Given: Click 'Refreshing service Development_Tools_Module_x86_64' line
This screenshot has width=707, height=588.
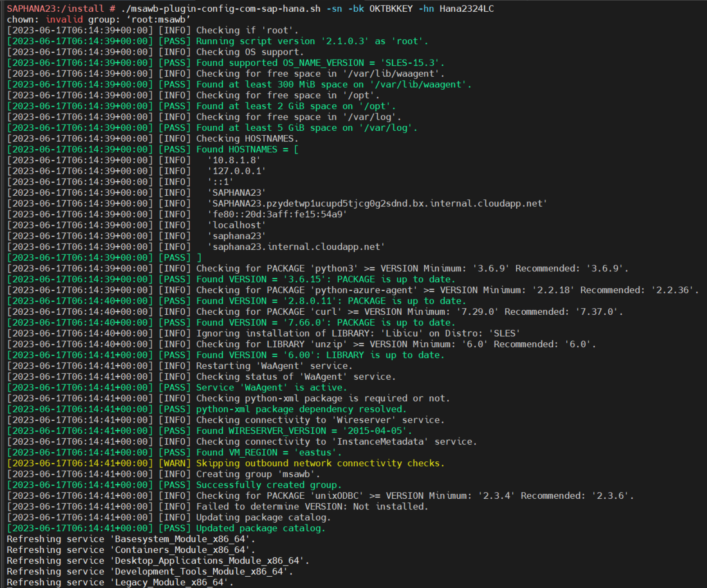Looking at the screenshot, I should point(150,571).
